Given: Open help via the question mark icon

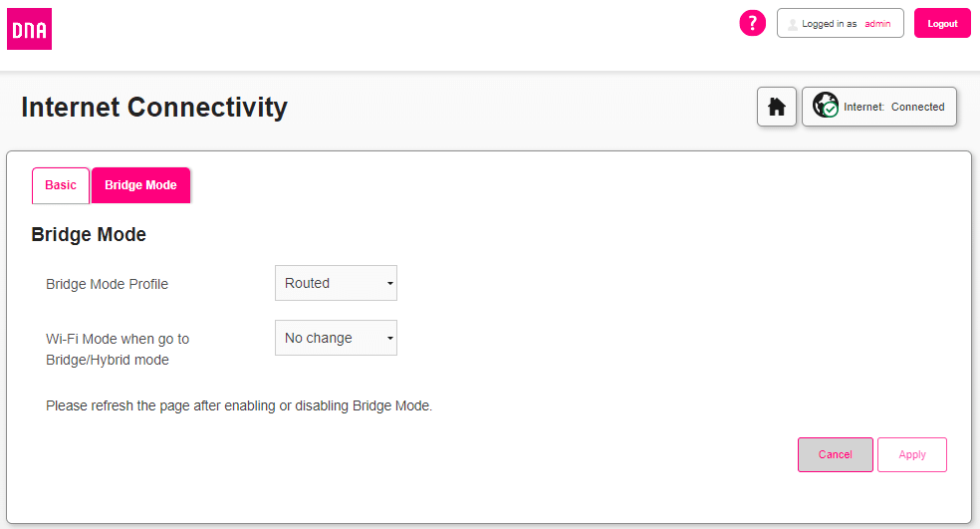Looking at the screenshot, I should pyautogui.click(x=752, y=23).
